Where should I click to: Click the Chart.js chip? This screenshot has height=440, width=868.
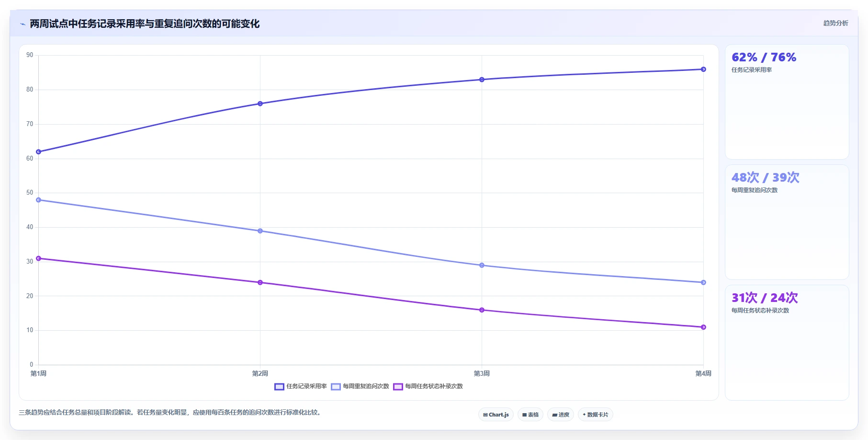pyautogui.click(x=496, y=415)
